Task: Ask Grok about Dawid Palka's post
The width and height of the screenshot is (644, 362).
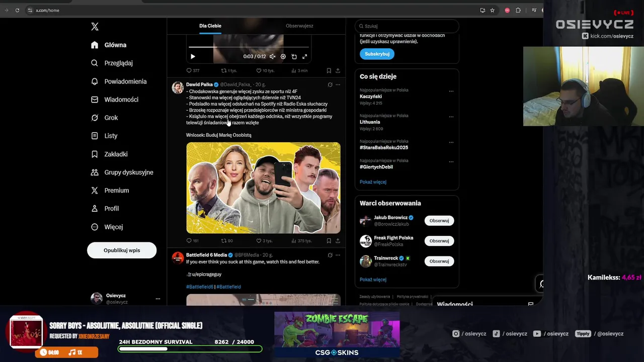Action: (x=330, y=84)
